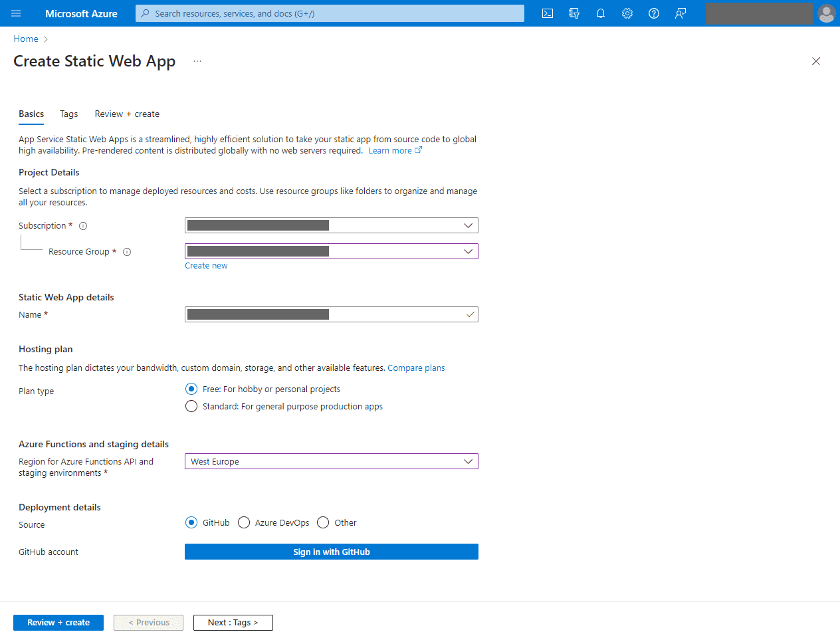This screenshot has width=840, height=644.
Task: Click into the Static Web App Name field
Action: [x=331, y=314]
